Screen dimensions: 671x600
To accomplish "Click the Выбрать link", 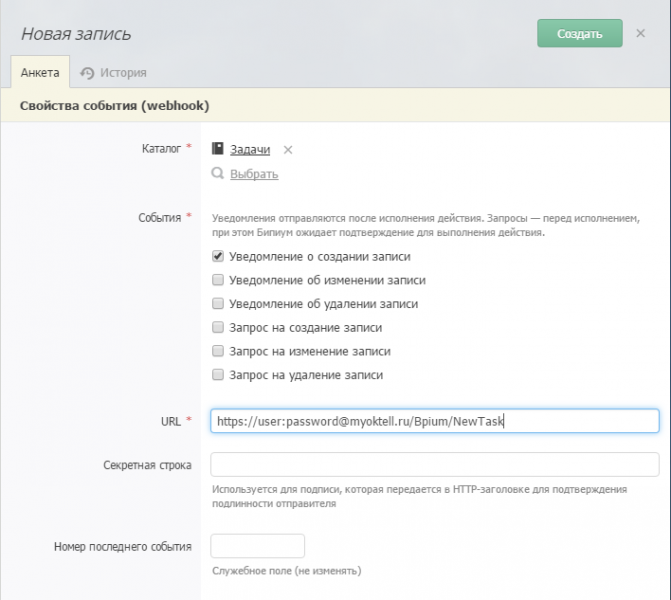I will click(x=254, y=174).
